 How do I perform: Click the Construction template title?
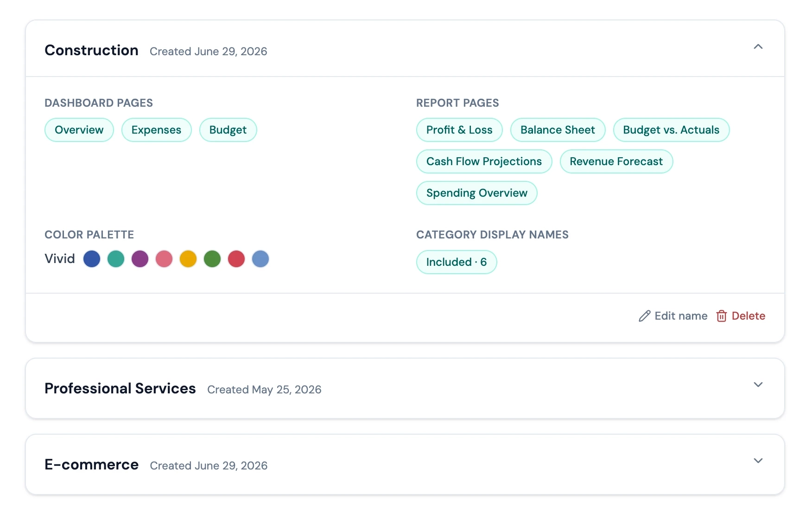[x=91, y=50]
